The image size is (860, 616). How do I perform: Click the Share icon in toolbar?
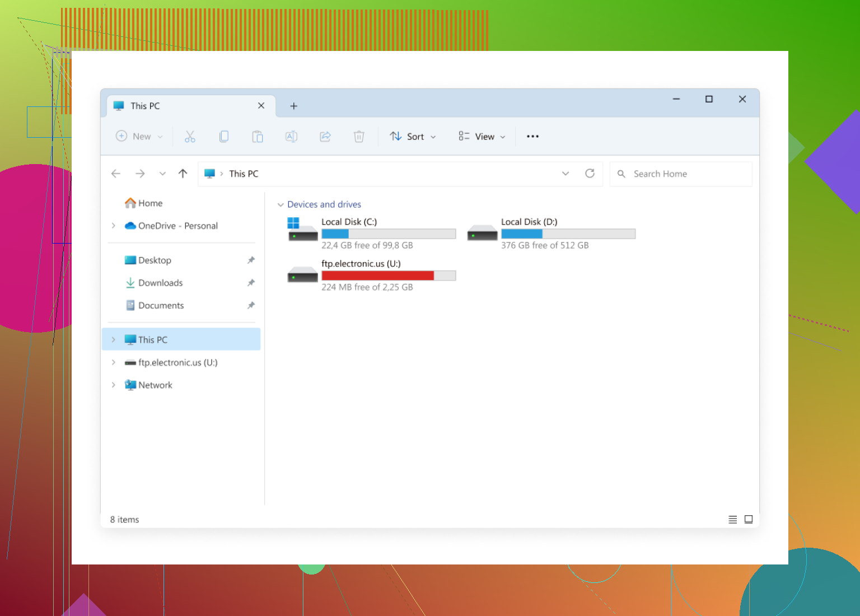[x=325, y=137]
